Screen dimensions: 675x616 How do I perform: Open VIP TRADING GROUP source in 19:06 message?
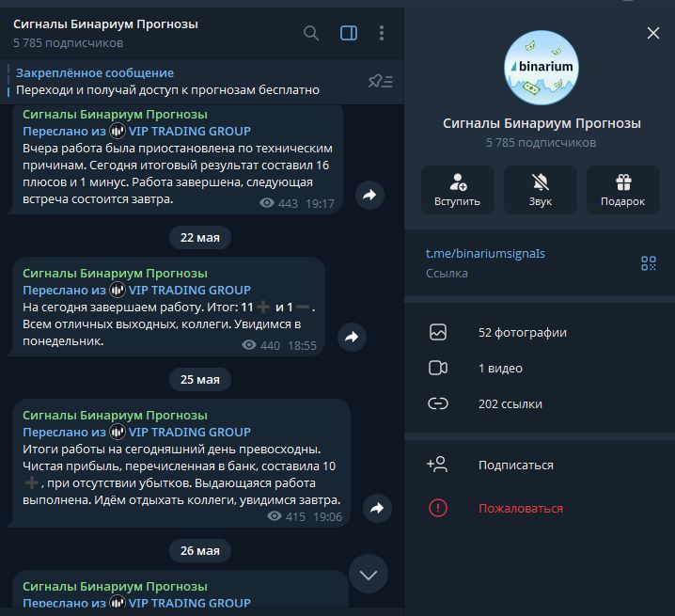click(189, 432)
